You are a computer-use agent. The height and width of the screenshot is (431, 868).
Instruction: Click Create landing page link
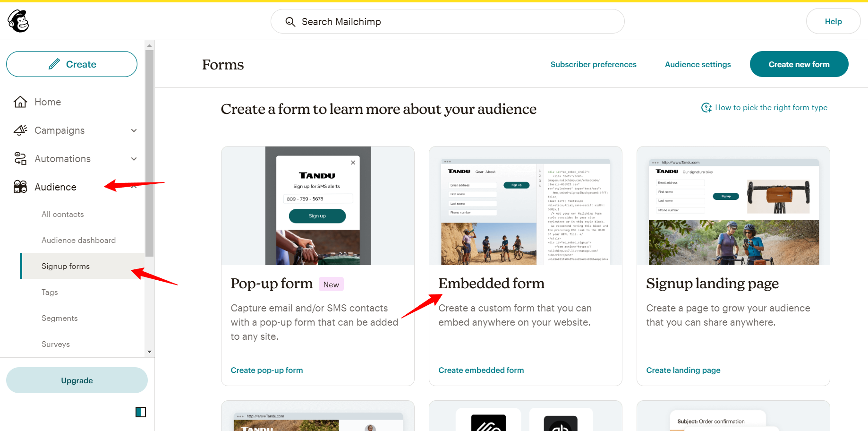pyautogui.click(x=683, y=371)
